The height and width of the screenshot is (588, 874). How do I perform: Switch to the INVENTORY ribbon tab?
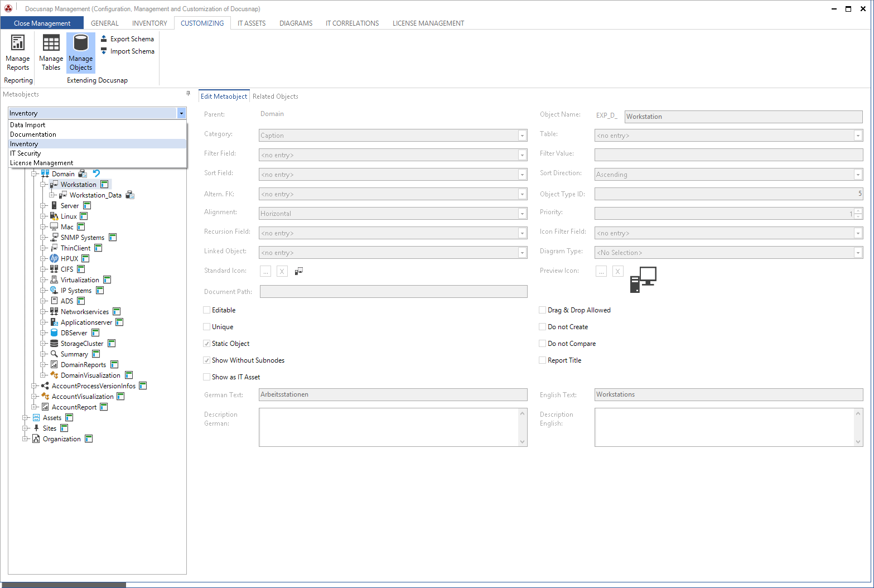149,23
